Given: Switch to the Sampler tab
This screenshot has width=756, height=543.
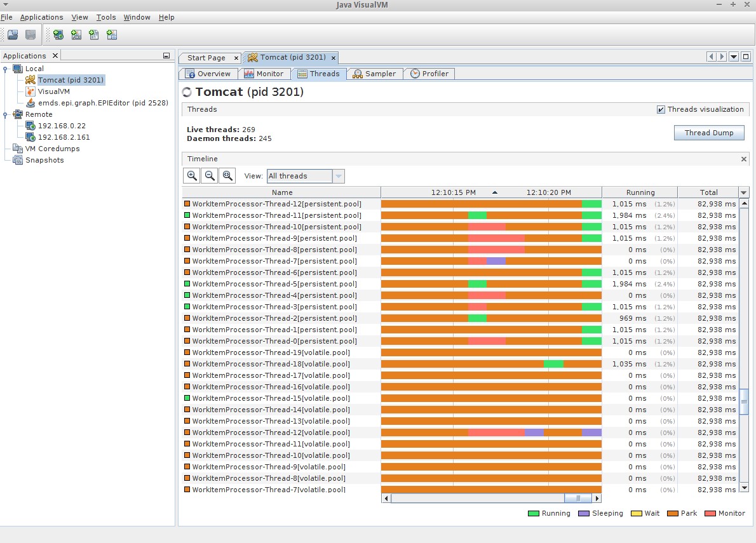Looking at the screenshot, I should pyautogui.click(x=375, y=74).
